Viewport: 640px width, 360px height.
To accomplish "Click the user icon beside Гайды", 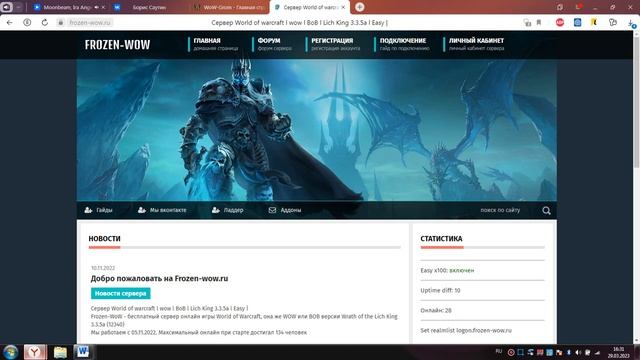I will click(x=88, y=210).
